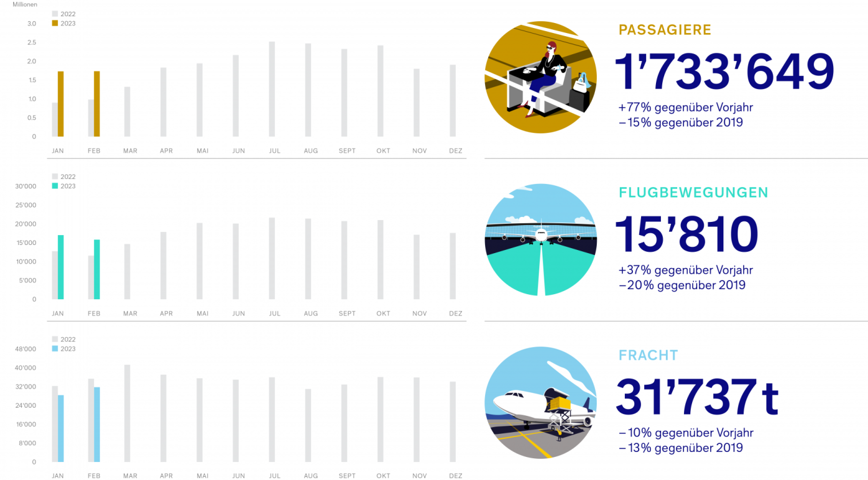Select the gold February 2023 passenger bar
Screen dimensions: 868x480
click(x=97, y=104)
